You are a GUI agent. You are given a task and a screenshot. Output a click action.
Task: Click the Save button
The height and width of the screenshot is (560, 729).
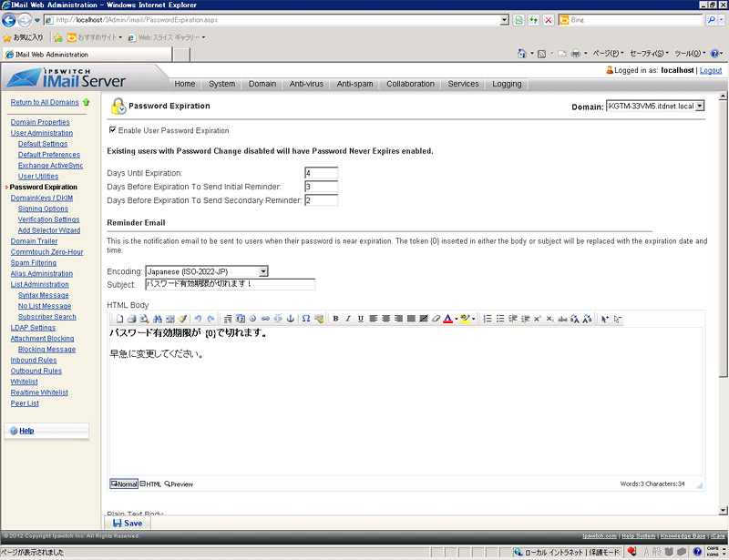tap(128, 524)
